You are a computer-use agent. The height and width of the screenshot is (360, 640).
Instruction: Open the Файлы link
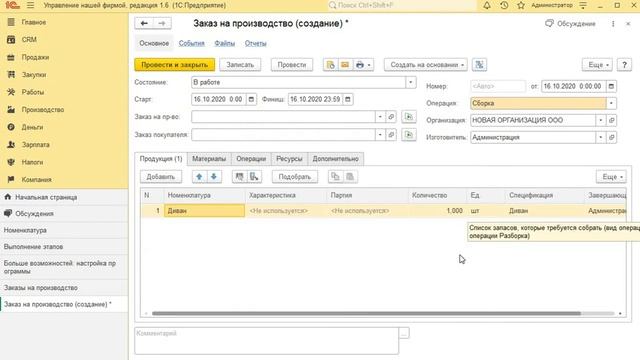pyautogui.click(x=224, y=43)
